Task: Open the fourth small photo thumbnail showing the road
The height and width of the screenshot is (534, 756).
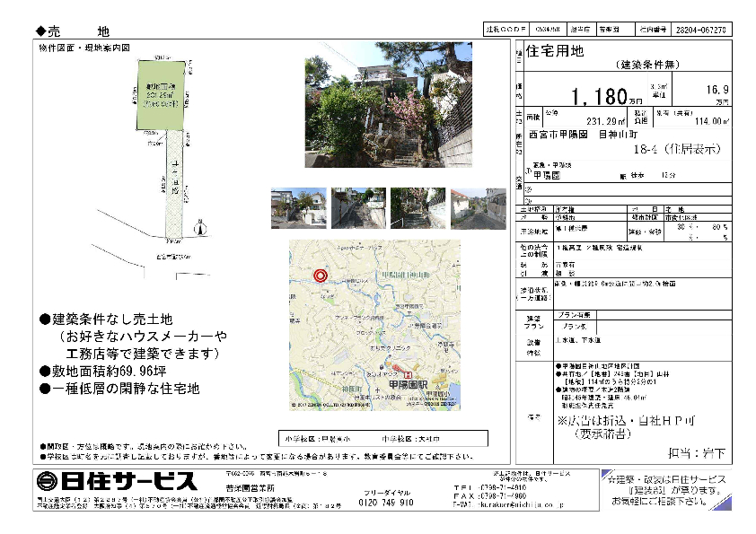Action: (x=478, y=208)
